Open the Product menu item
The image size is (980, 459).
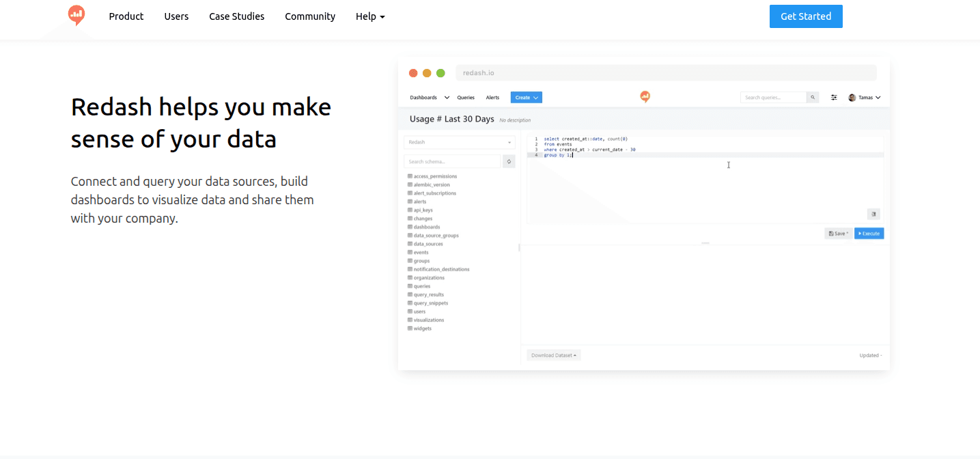126,16
